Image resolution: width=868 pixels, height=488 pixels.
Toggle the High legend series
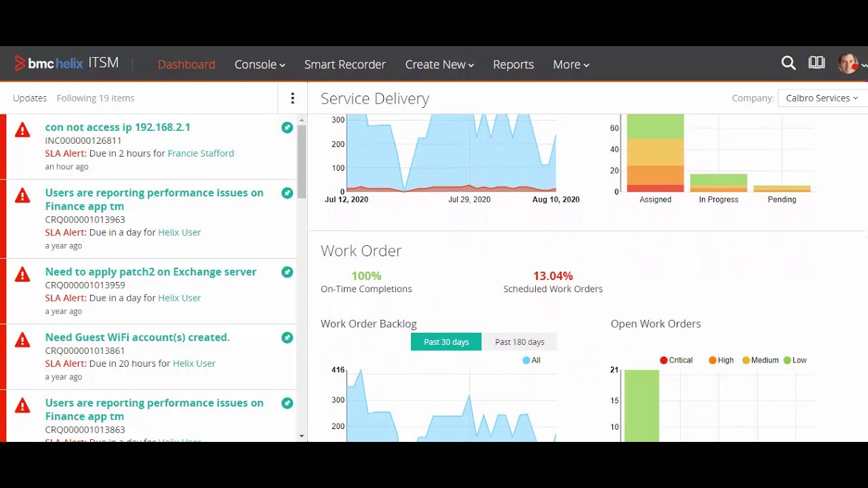pos(721,361)
